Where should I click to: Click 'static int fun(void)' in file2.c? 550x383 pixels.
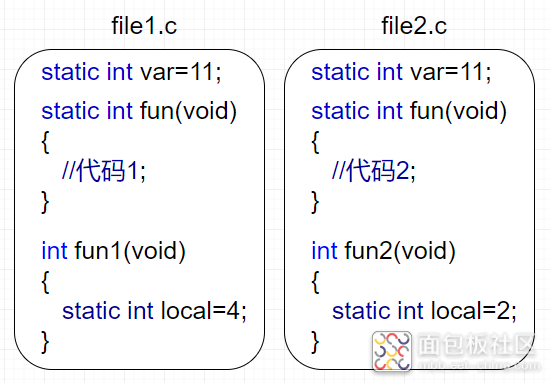pos(409,112)
